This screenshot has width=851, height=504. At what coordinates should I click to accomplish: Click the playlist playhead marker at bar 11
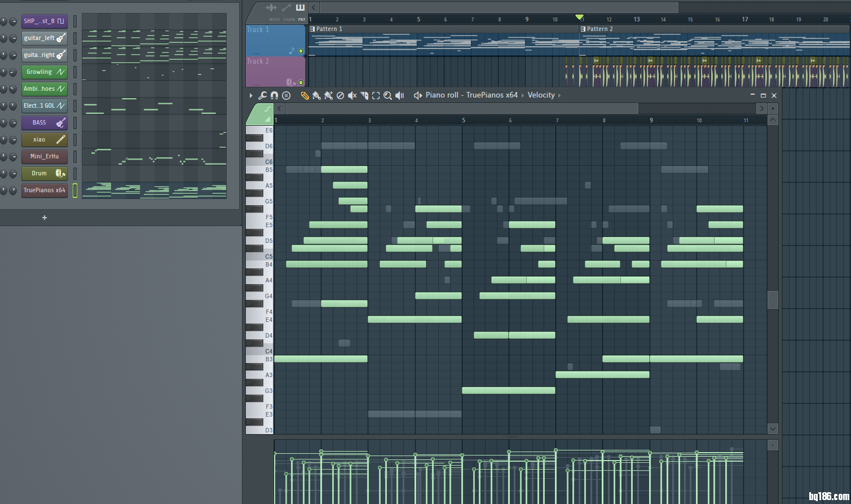(579, 17)
